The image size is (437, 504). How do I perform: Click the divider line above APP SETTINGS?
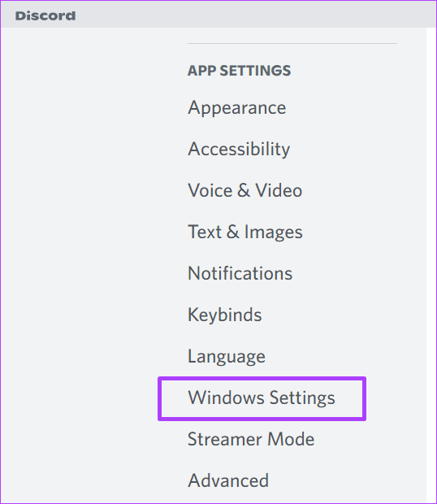click(292, 43)
